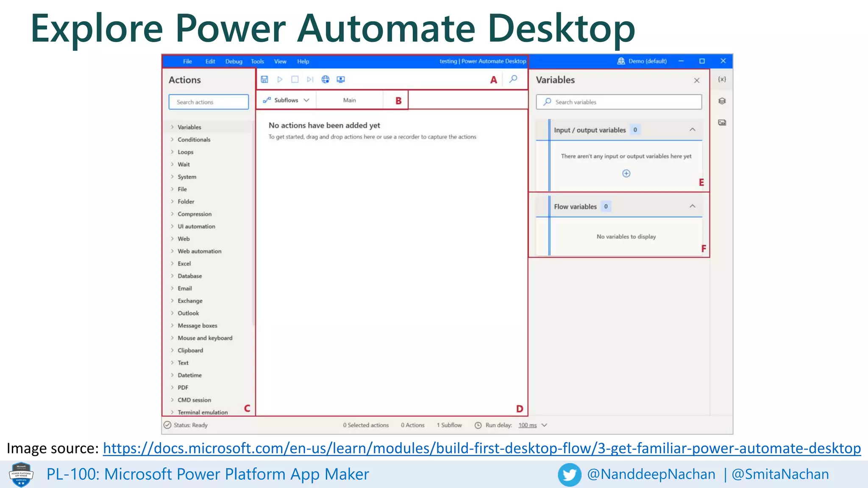Open the Run delay dropdown arrow
Viewport: 868px width, 488px height.
click(x=545, y=425)
